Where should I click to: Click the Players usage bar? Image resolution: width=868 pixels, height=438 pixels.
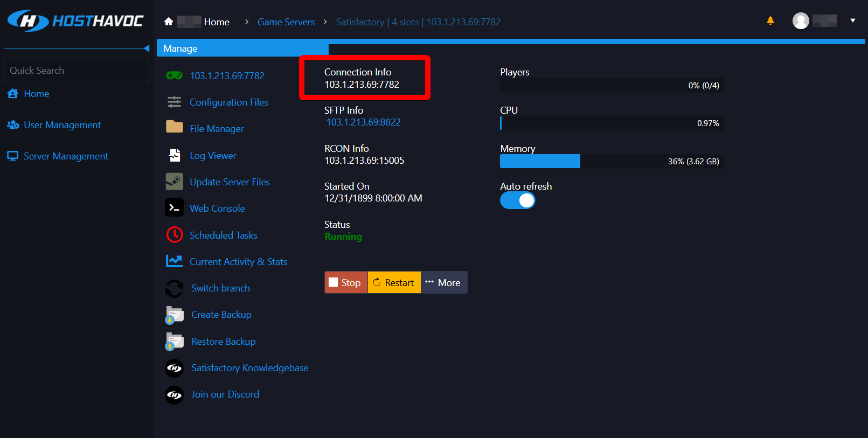(x=612, y=85)
